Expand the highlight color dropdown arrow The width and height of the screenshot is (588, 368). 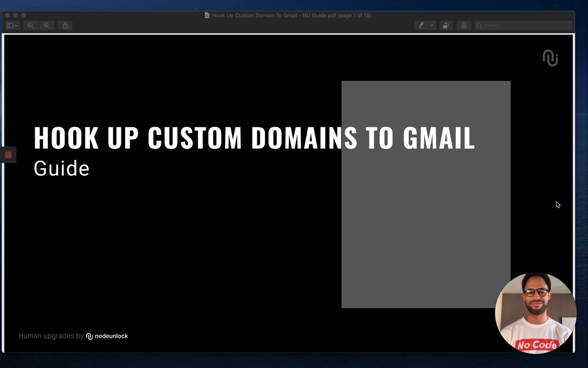(x=432, y=26)
